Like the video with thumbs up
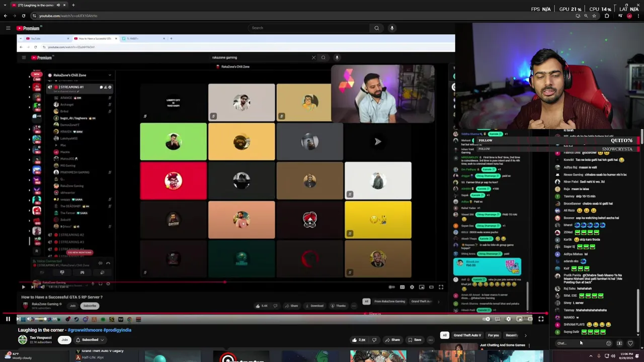The width and height of the screenshot is (644, 362). tap(359, 340)
